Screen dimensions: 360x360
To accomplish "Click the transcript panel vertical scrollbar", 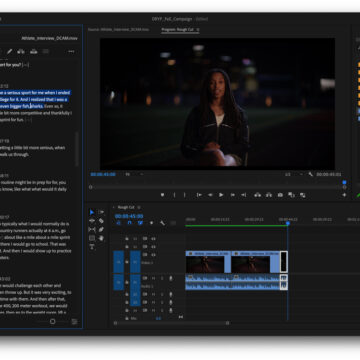I will pyautogui.click(x=77, y=149).
